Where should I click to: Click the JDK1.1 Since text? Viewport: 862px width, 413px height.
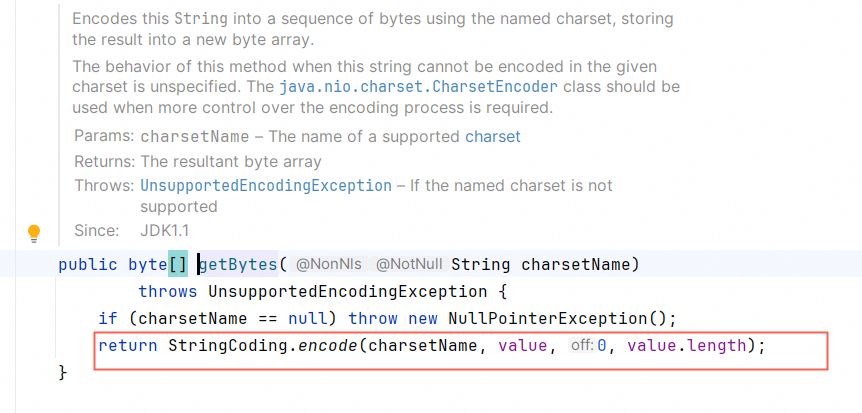pos(165,230)
